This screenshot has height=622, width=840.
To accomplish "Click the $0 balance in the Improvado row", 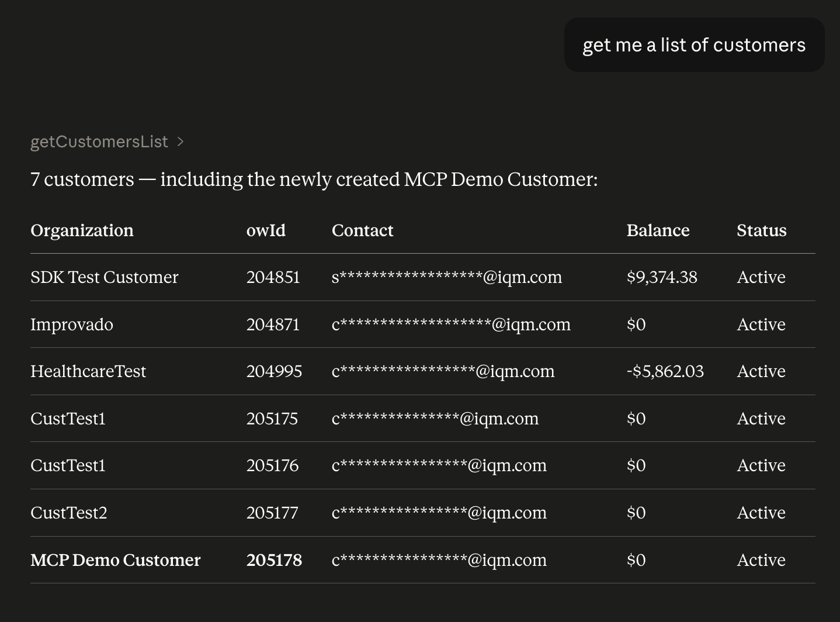I will tap(636, 324).
